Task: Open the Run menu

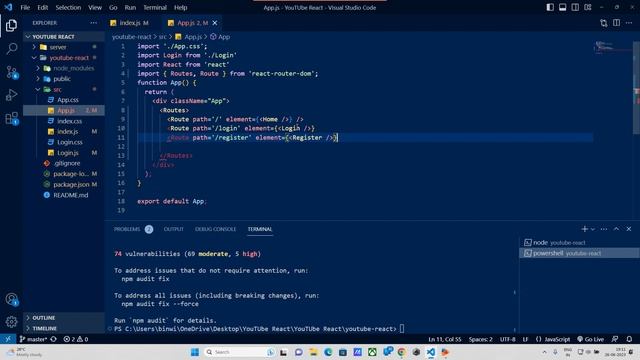Action: [130, 7]
